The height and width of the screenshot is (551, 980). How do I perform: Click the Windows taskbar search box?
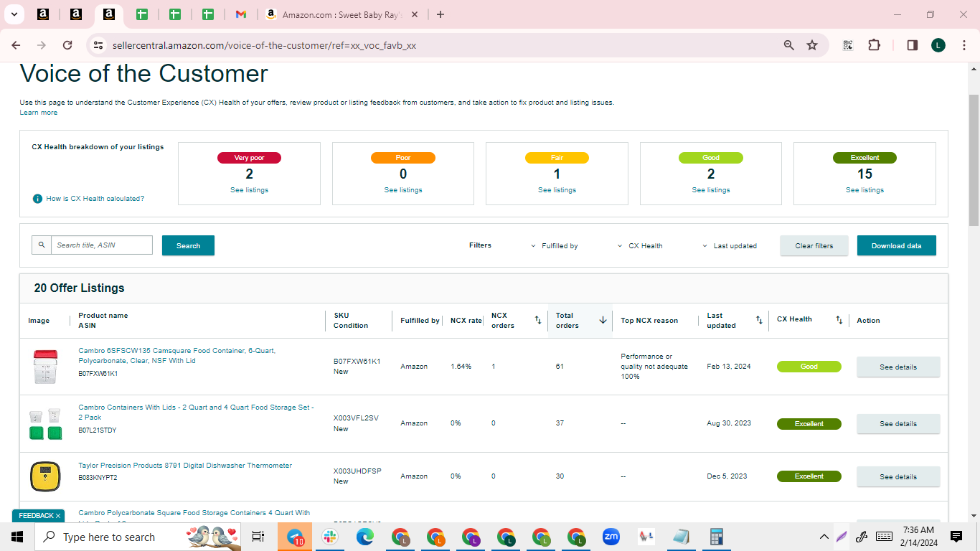[x=138, y=537]
